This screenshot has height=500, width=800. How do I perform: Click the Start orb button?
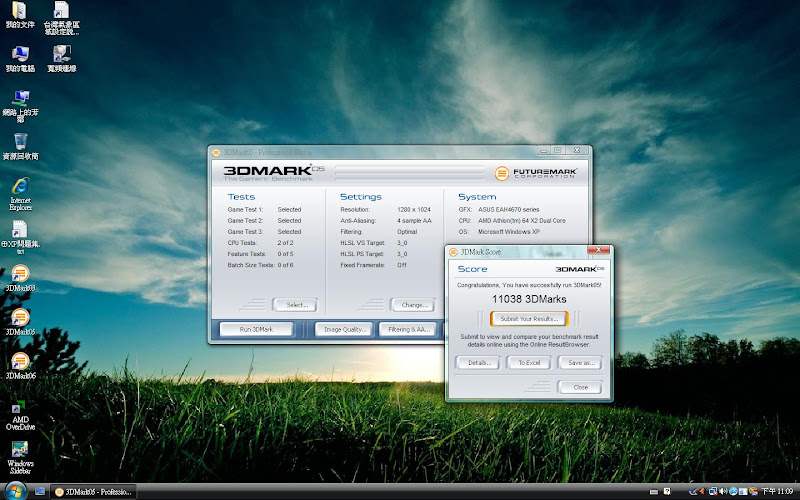pyautogui.click(x=15, y=491)
